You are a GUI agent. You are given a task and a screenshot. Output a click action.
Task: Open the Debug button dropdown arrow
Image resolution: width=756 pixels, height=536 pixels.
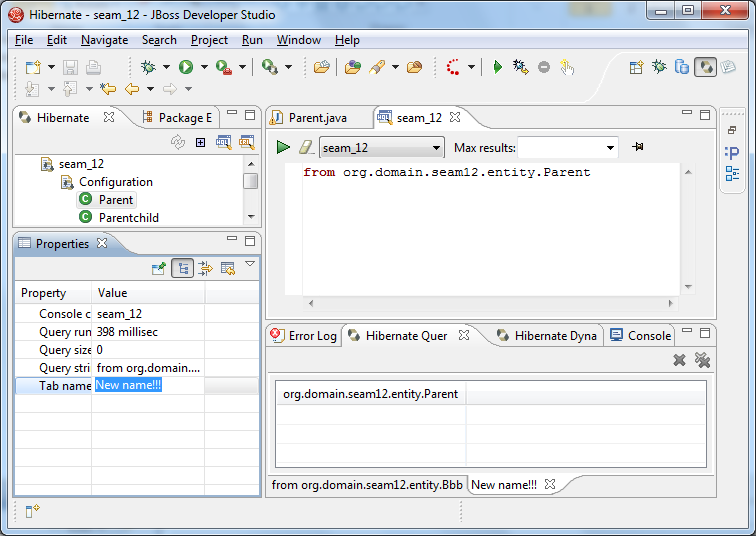point(166,67)
